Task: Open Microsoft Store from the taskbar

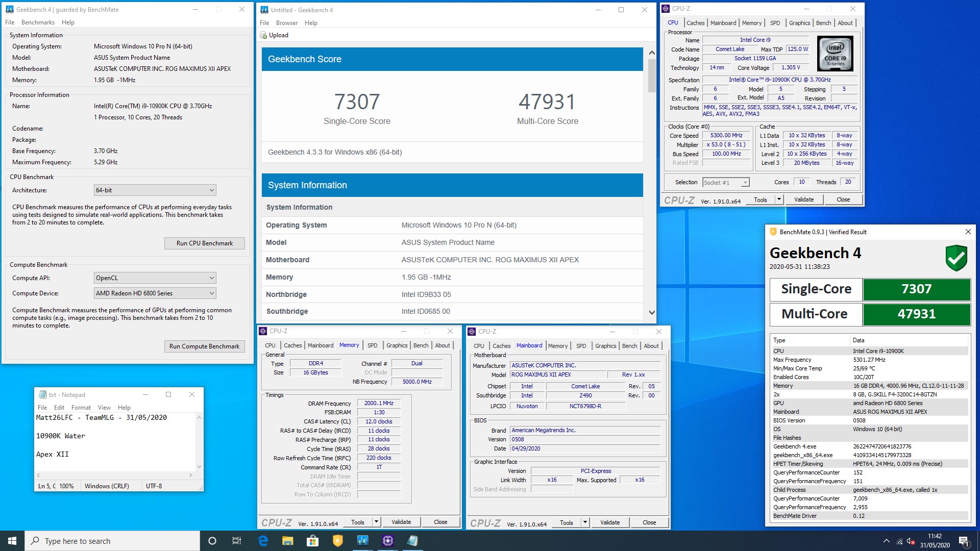Action: [x=312, y=541]
